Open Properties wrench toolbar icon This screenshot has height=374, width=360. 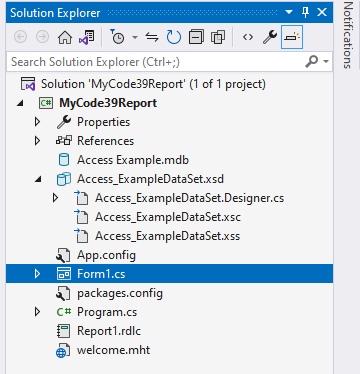270,37
